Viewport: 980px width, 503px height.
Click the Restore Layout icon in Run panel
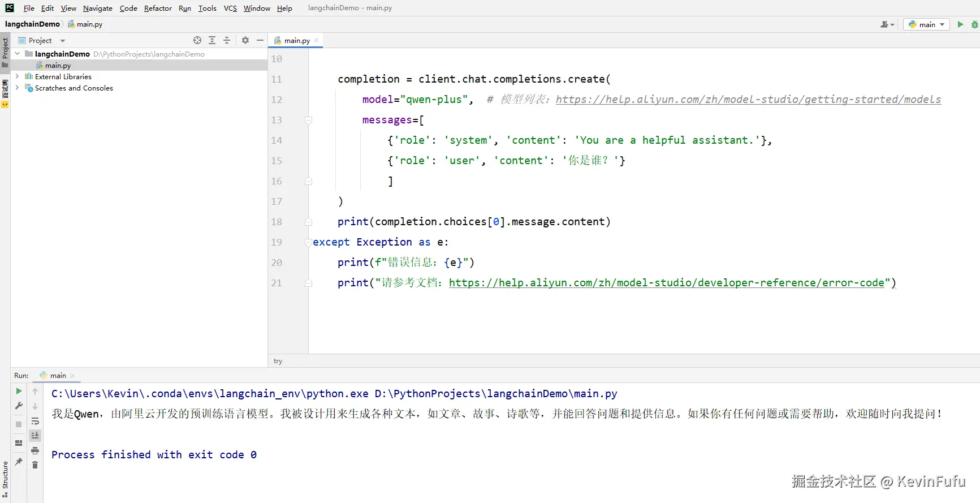click(x=19, y=443)
